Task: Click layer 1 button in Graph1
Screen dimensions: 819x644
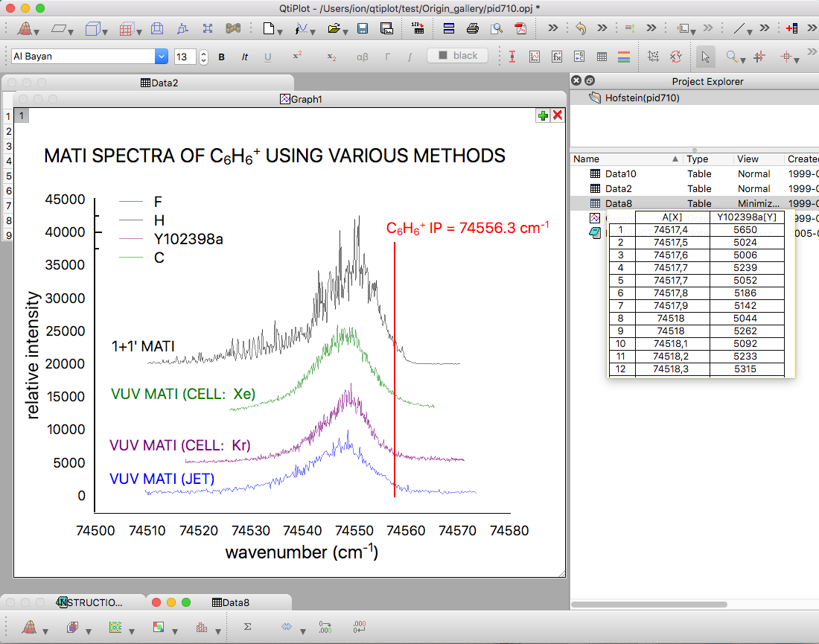Action: tap(22, 115)
